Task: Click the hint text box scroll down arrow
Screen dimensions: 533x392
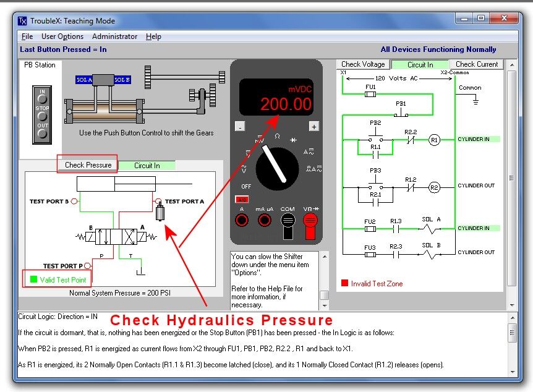Action: pos(325,305)
